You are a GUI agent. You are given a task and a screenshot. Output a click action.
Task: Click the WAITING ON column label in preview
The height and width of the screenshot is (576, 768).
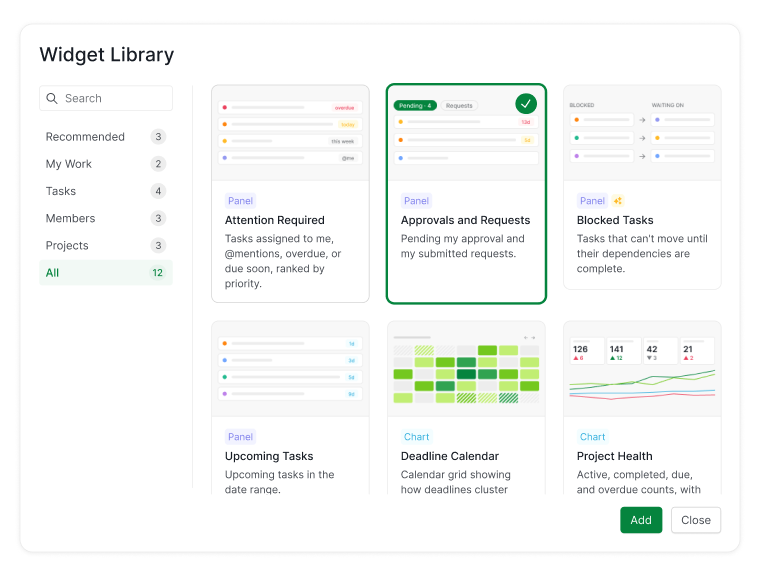(668, 105)
